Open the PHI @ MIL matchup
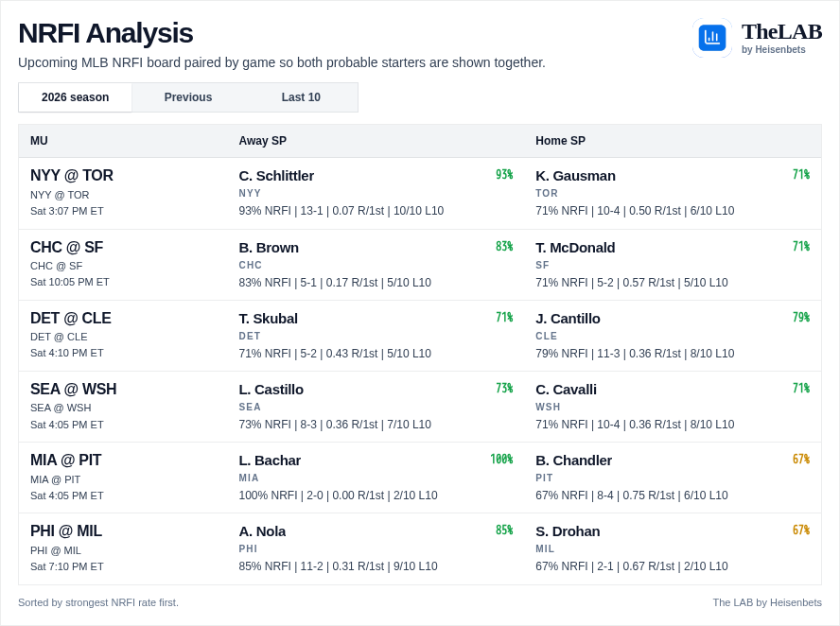Viewport: 840px width, 626px height. tap(66, 531)
